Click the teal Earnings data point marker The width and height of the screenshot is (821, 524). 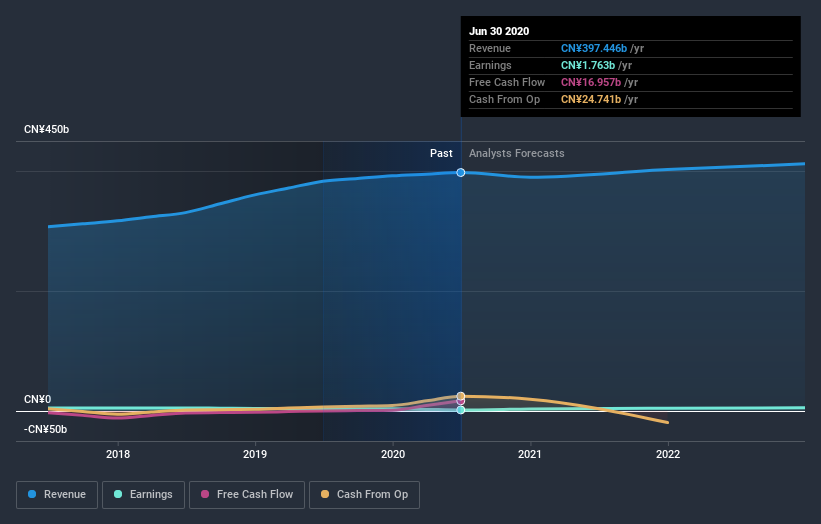(461, 410)
